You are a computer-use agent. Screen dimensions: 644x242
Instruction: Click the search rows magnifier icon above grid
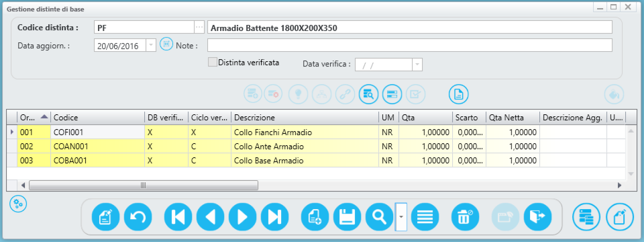point(369,94)
